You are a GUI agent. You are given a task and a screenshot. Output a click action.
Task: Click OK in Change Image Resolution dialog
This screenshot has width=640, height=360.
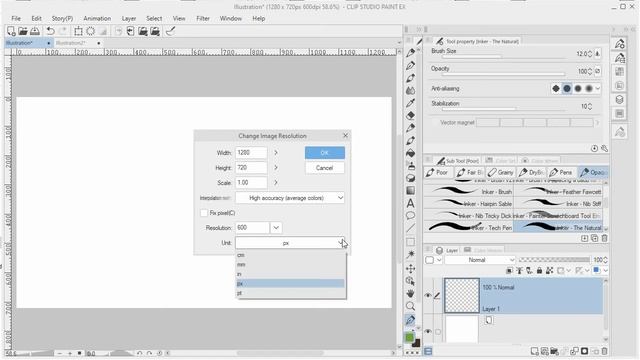(324, 153)
